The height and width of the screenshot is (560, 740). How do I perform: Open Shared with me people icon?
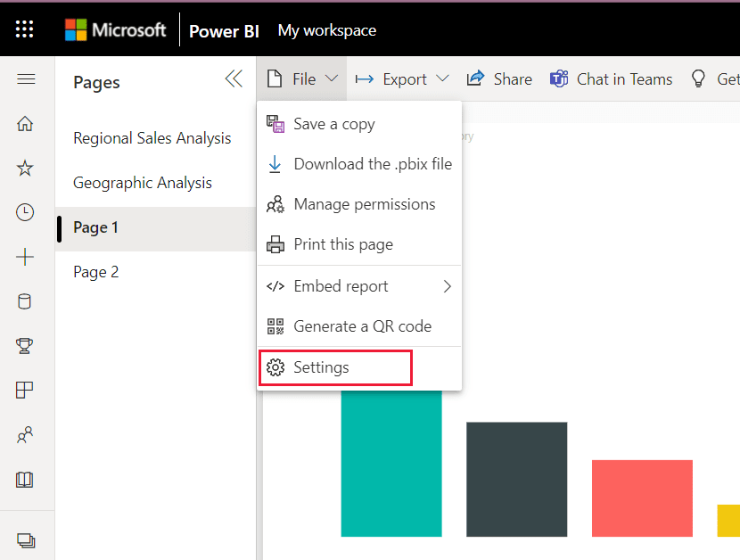tap(25, 434)
